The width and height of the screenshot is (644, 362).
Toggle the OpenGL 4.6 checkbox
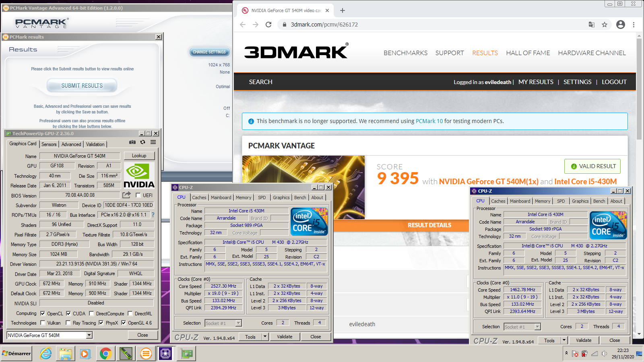[124, 323]
